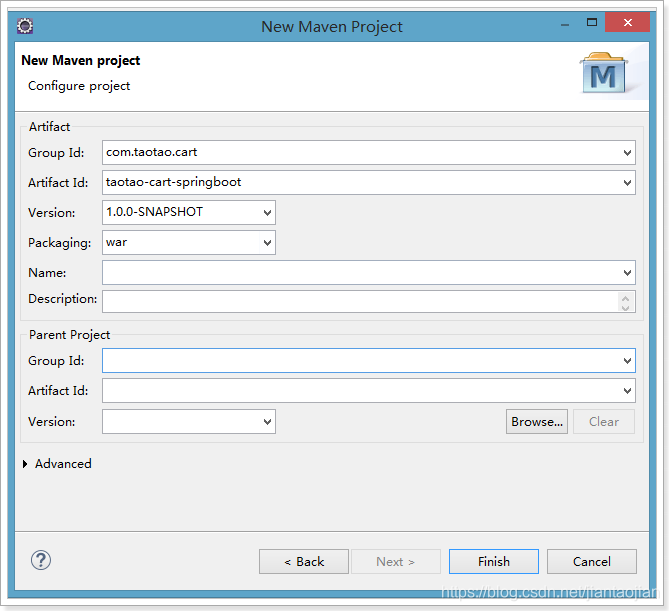The width and height of the screenshot is (669, 611).
Task: Open the Name field dropdown arrow
Action: (627, 273)
